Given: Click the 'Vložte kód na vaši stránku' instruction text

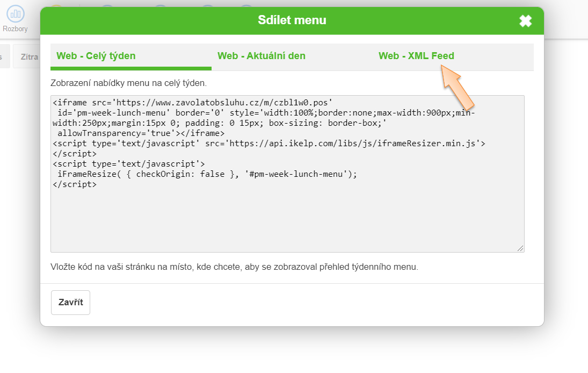Looking at the screenshot, I should click(234, 267).
